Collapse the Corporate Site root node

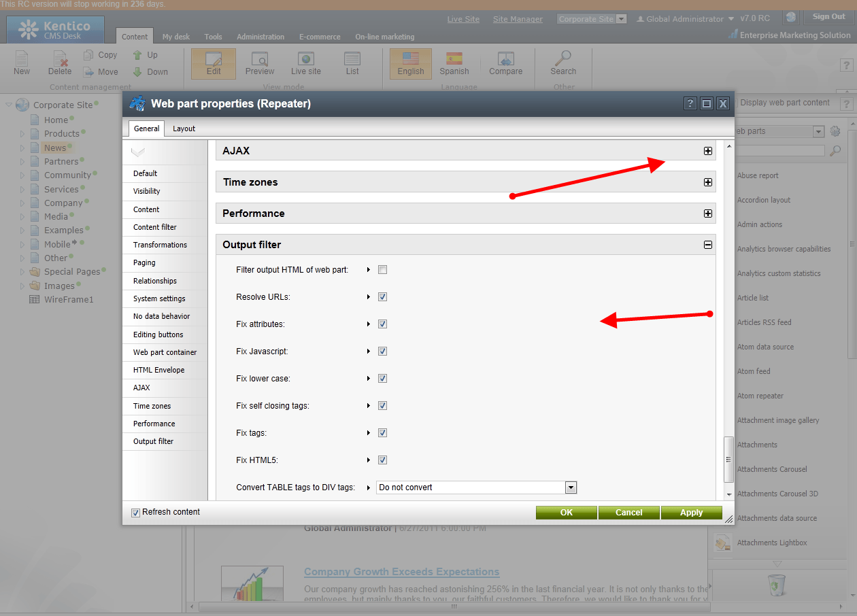pyautogui.click(x=9, y=105)
